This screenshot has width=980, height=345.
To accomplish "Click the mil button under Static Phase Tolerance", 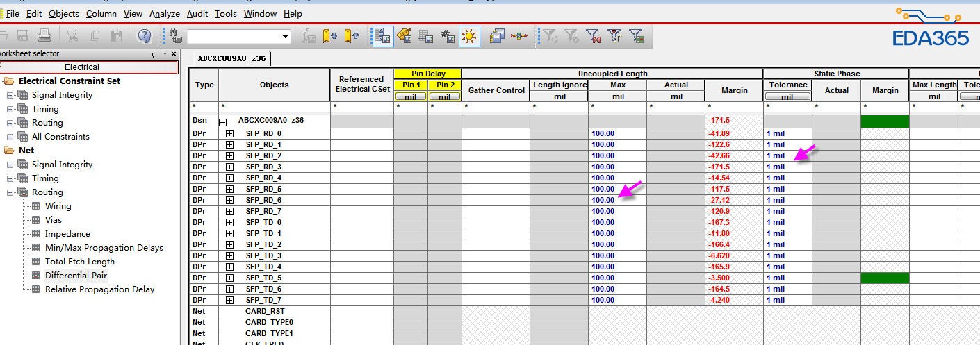I will pos(787,96).
